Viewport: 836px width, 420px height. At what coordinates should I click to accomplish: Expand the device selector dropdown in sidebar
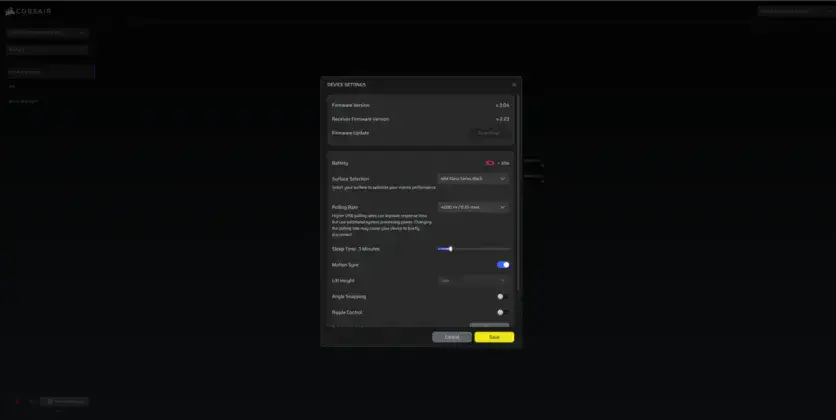coord(47,33)
